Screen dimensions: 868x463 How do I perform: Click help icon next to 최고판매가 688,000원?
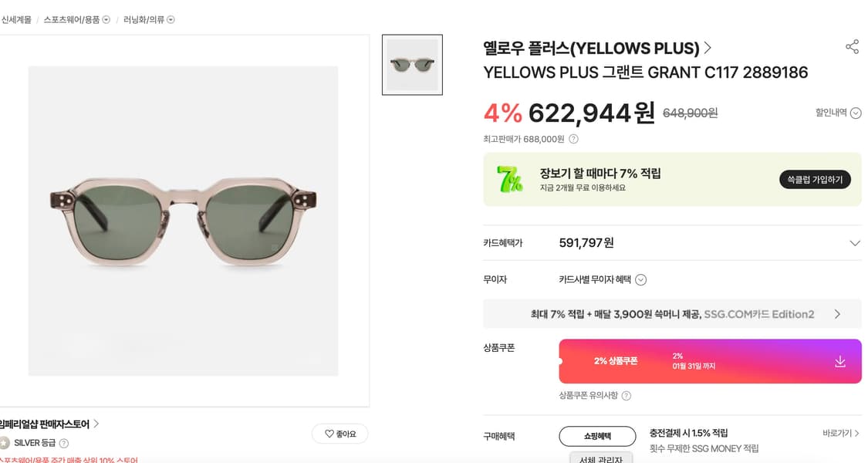573,140
